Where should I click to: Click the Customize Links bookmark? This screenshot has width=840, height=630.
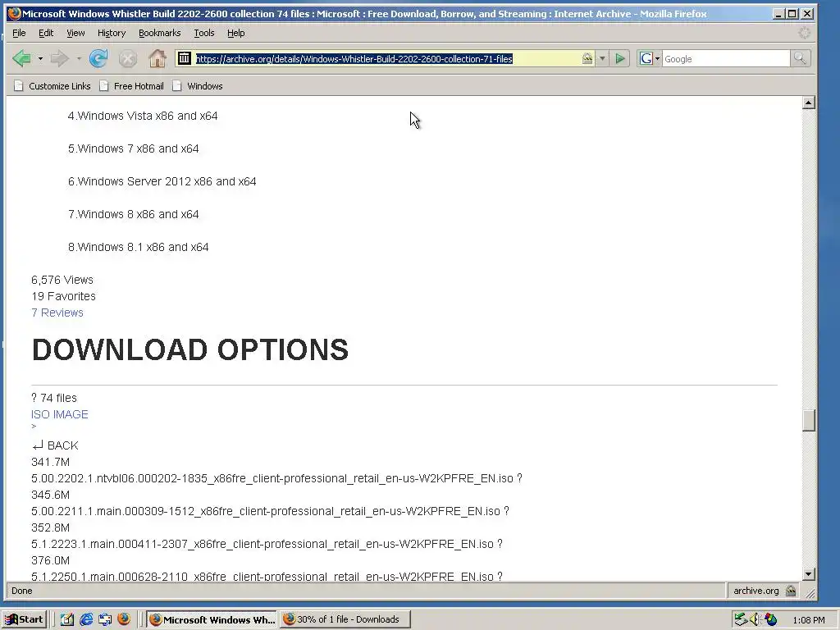[x=52, y=85]
